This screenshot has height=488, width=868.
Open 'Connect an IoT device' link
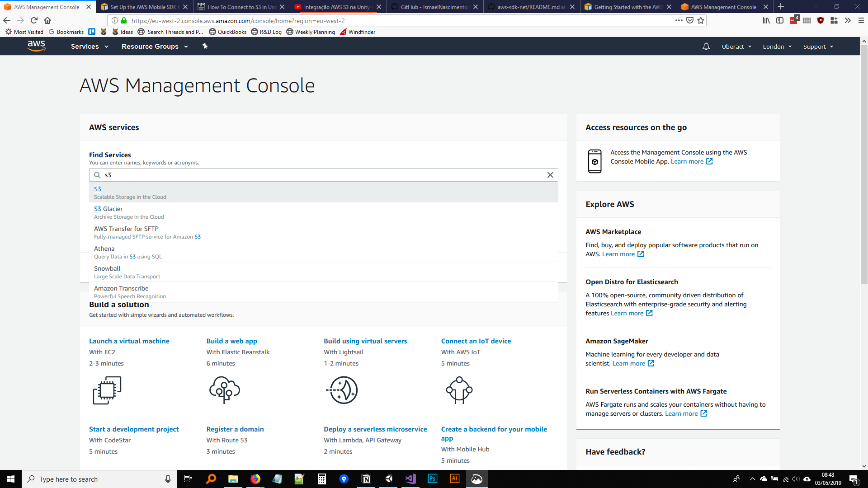(x=476, y=341)
